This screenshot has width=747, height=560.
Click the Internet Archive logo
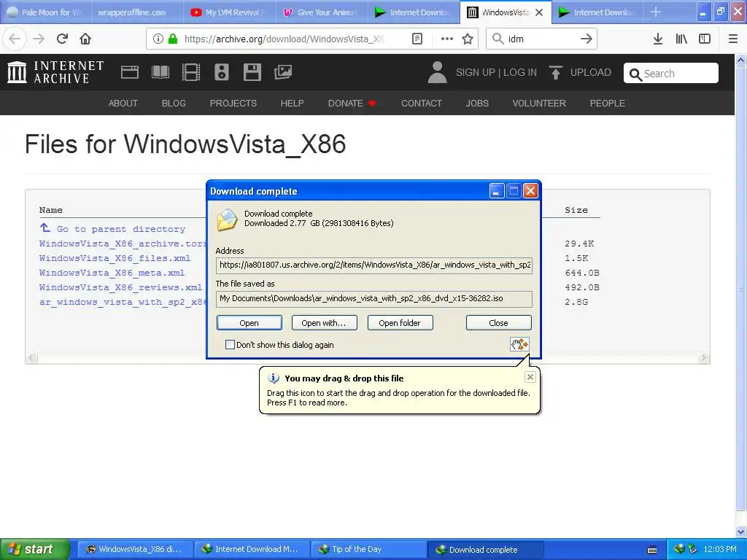click(55, 72)
